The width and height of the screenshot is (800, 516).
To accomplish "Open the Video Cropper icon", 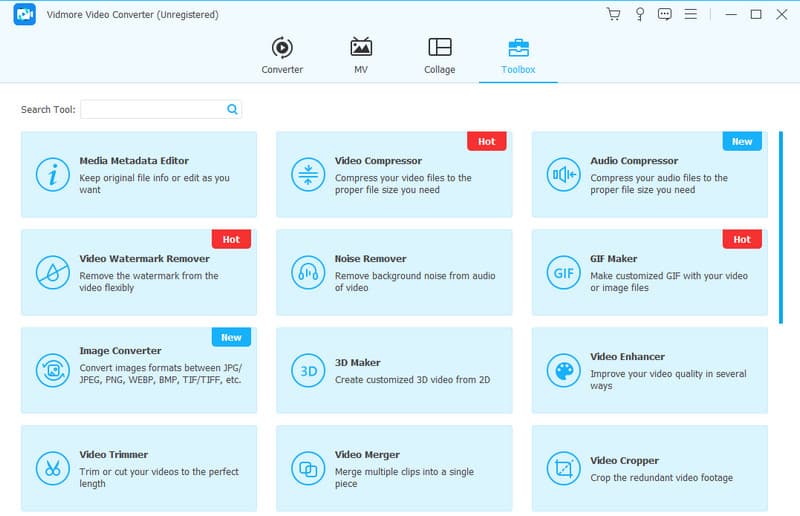I will (x=562, y=467).
